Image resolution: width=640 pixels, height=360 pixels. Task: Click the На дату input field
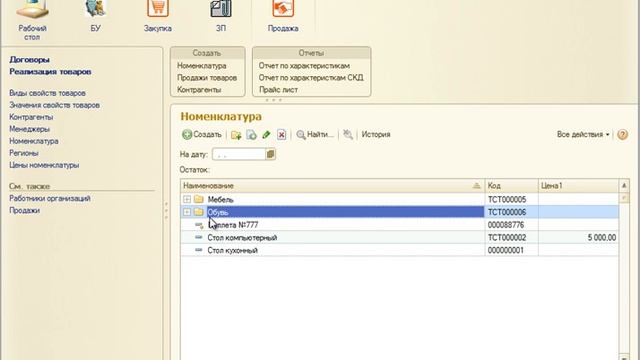[239, 154]
